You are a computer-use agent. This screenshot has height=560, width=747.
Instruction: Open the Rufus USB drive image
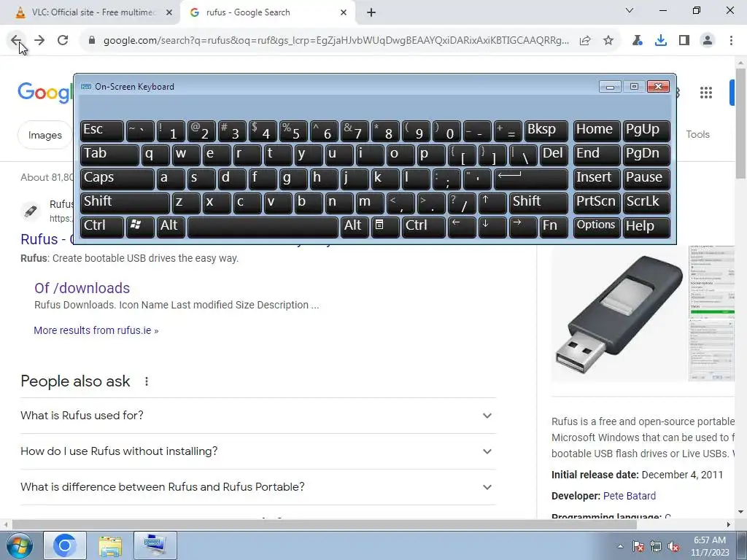point(619,314)
